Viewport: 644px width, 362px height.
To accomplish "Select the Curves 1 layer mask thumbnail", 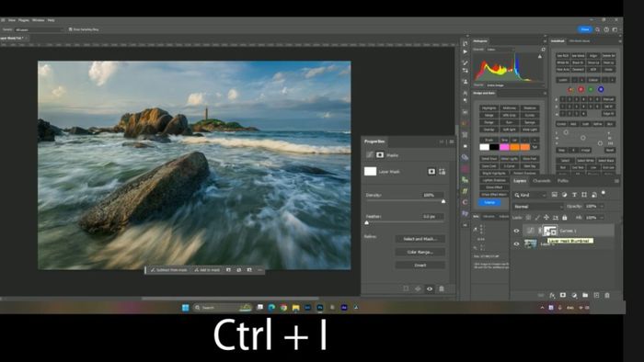I will (550, 231).
